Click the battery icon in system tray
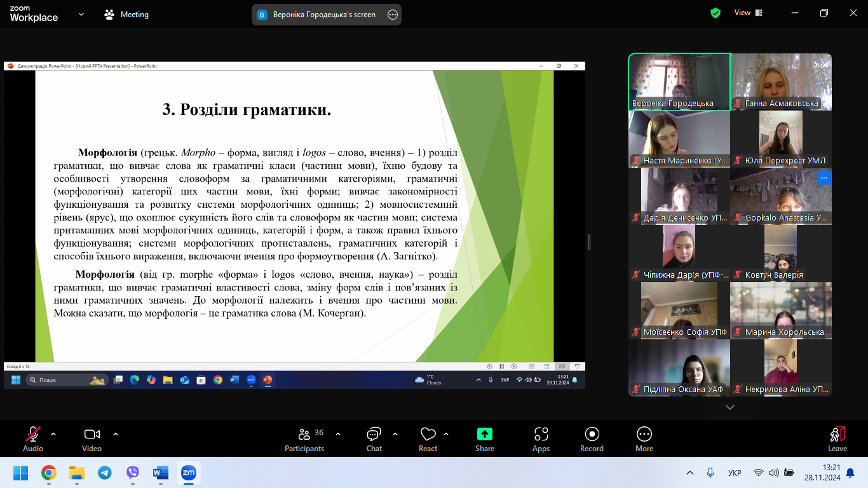 point(789,473)
